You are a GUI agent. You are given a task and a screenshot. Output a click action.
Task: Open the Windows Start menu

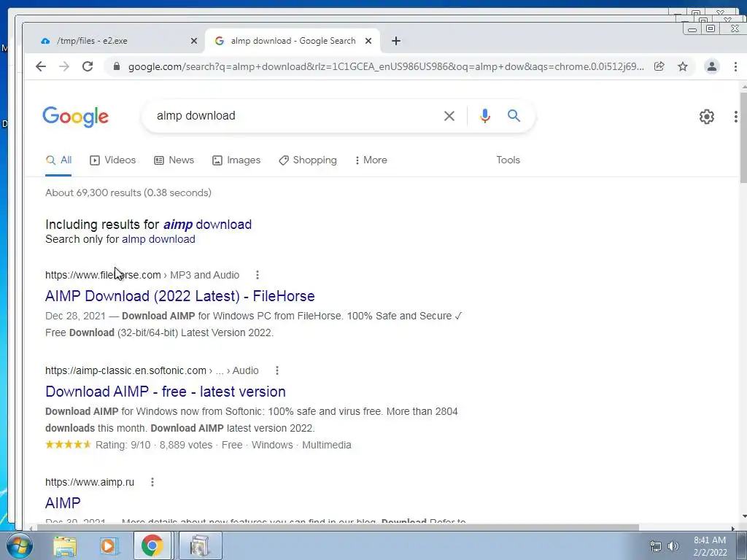(x=20, y=545)
